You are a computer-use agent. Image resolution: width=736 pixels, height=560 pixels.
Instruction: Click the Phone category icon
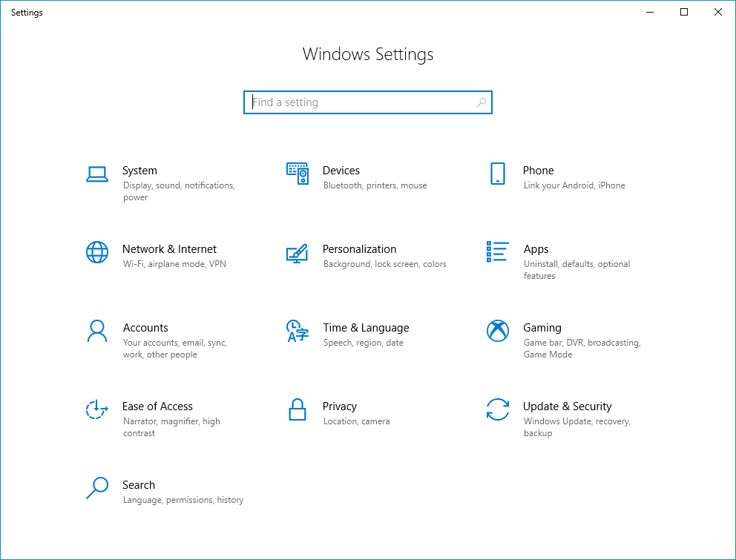click(498, 174)
